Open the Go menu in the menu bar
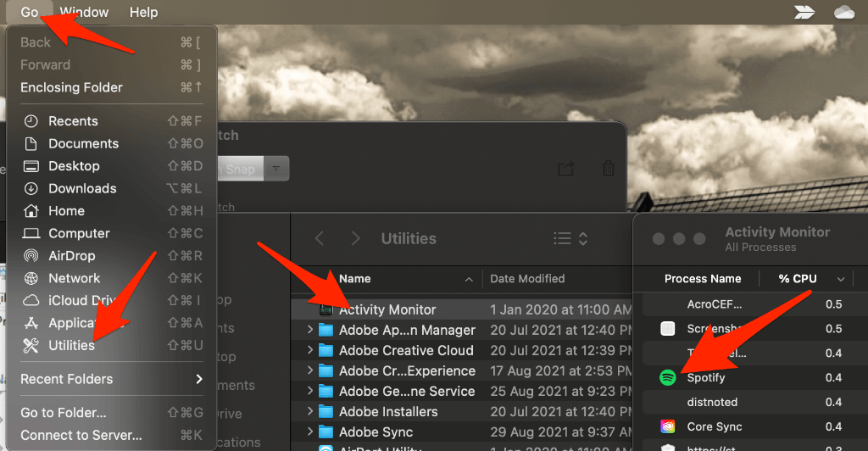This screenshot has width=868, height=451. (x=30, y=12)
